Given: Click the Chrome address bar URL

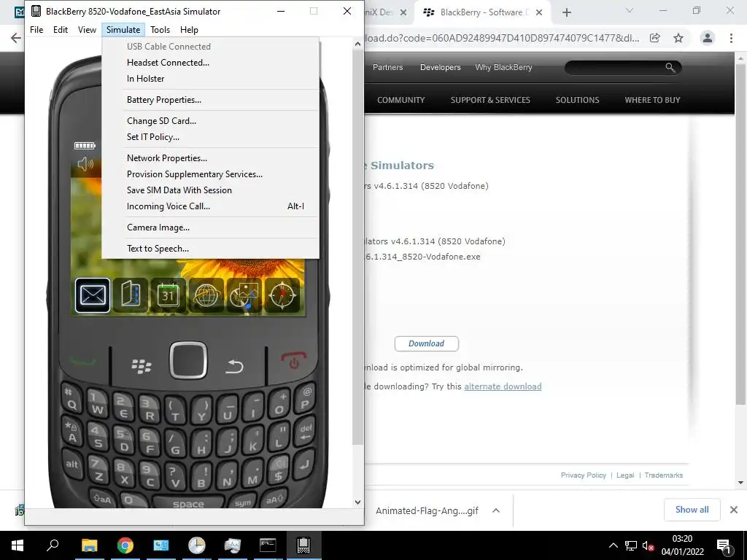Looking at the screenshot, I should click(501, 38).
